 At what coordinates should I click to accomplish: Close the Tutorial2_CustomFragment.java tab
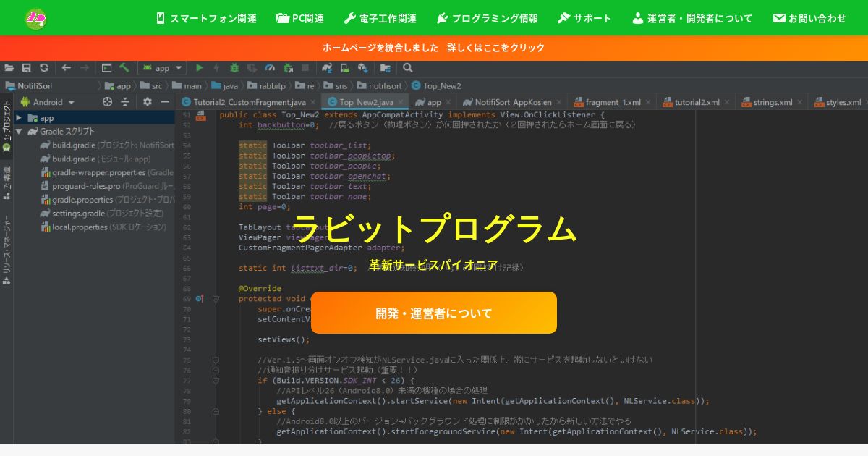click(312, 103)
